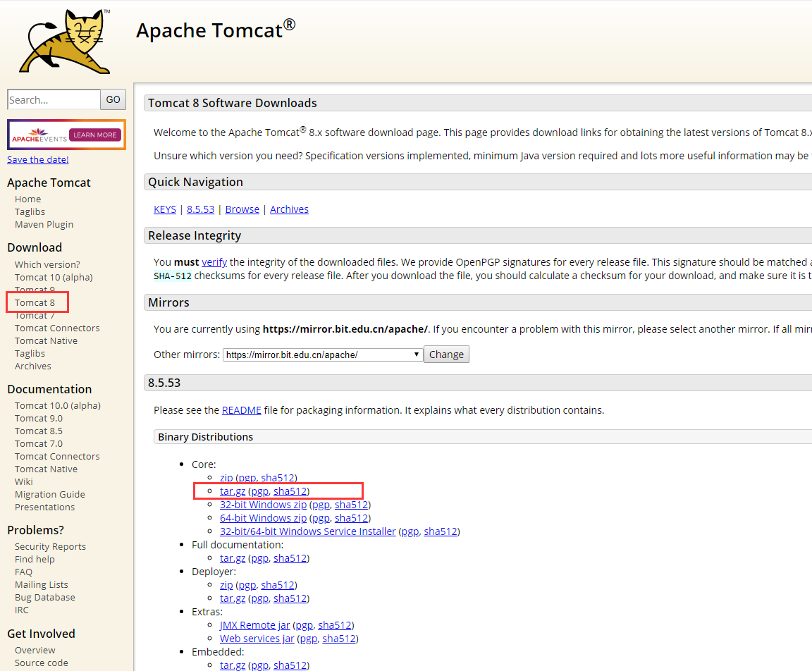Download Web services jar
The height and width of the screenshot is (671, 812).
pyautogui.click(x=257, y=639)
